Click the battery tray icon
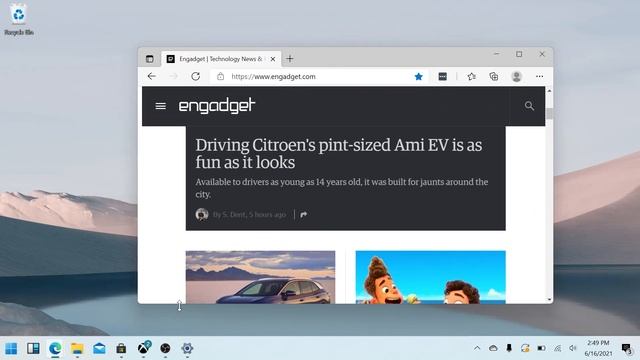Screen dimensions: 640x360 pyautogui.click(x=541, y=348)
